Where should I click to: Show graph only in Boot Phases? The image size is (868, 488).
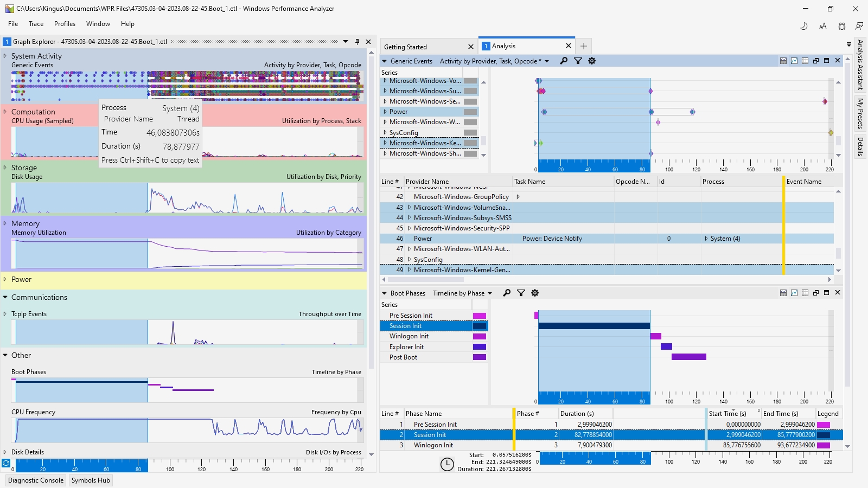(x=794, y=293)
